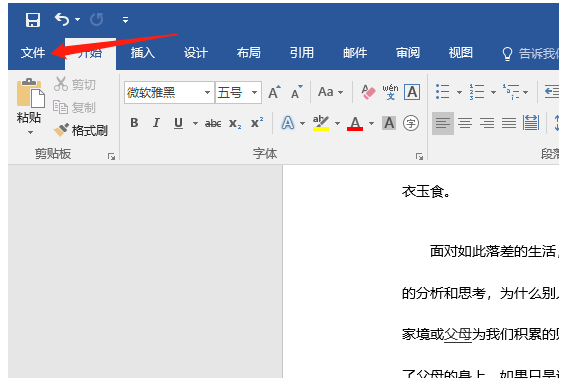Increase font size with enlarge A icon
This screenshot has width=588, height=386.
pyautogui.click(x=274, y=92)
